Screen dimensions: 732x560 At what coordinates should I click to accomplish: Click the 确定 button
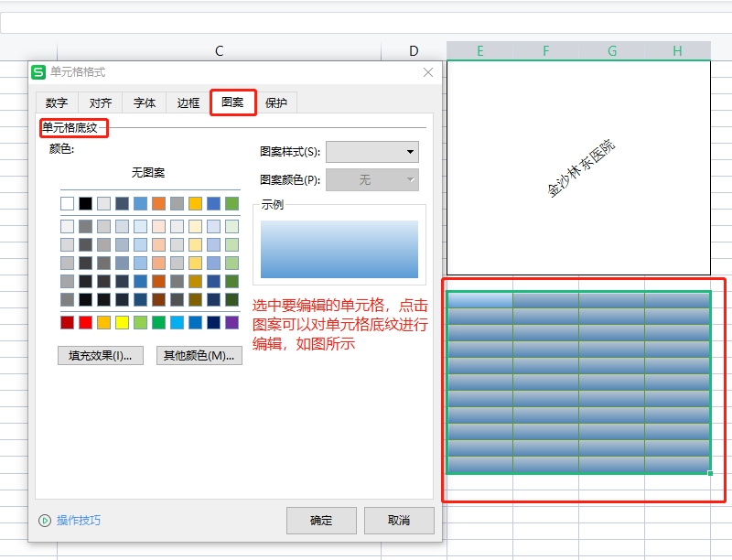tap(321, 521)
